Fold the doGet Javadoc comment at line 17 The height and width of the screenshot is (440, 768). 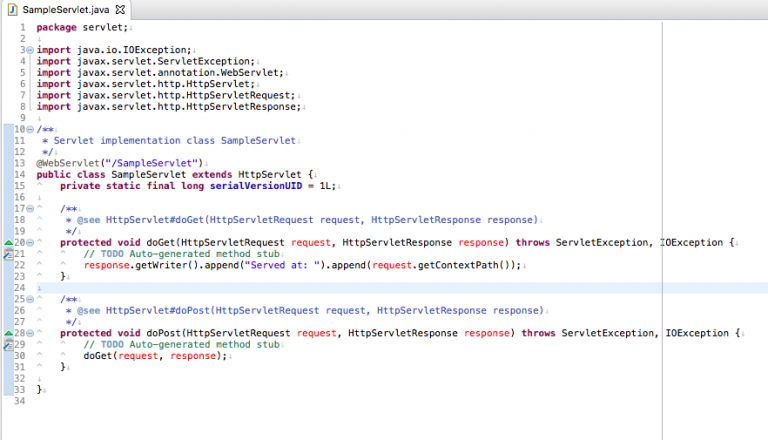click(x=30, y=208)
